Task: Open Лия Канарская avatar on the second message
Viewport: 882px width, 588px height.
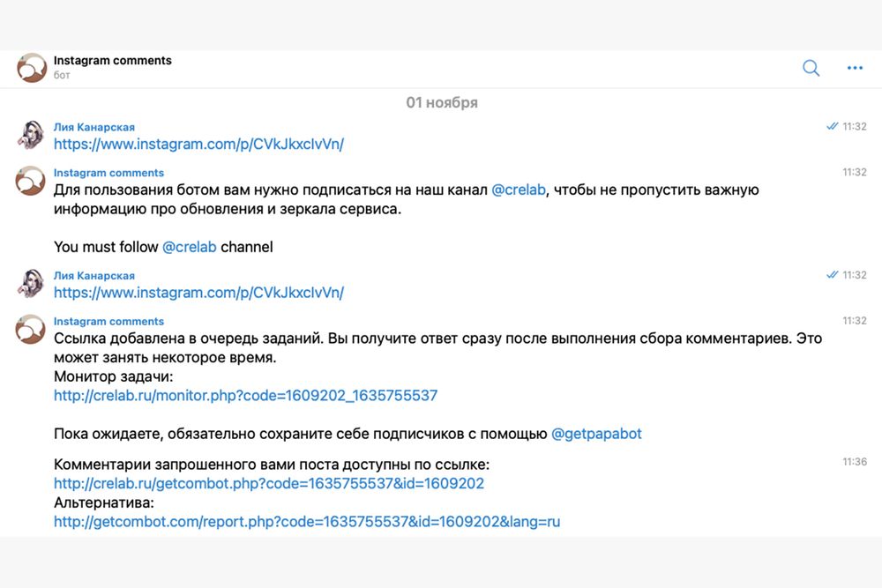Action: click(31, 283)
